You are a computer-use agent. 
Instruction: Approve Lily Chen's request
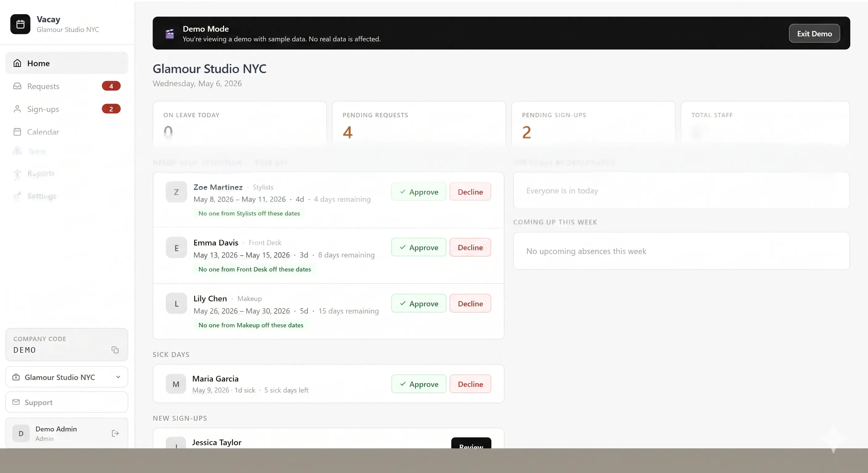[419, 304]
